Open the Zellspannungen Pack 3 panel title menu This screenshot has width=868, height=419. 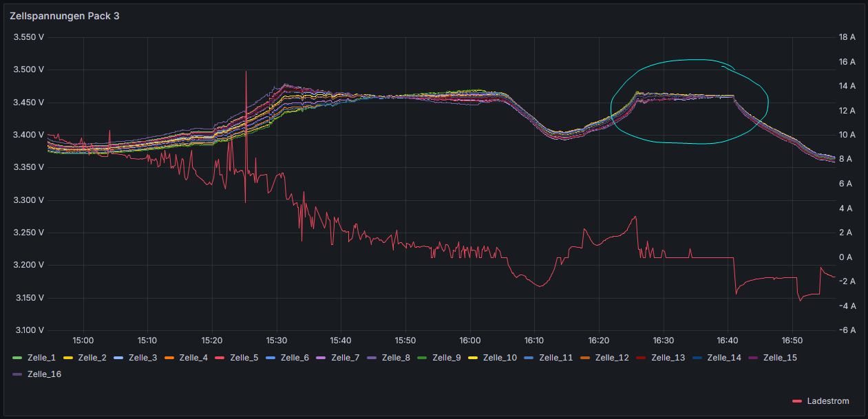click(64, 16)
